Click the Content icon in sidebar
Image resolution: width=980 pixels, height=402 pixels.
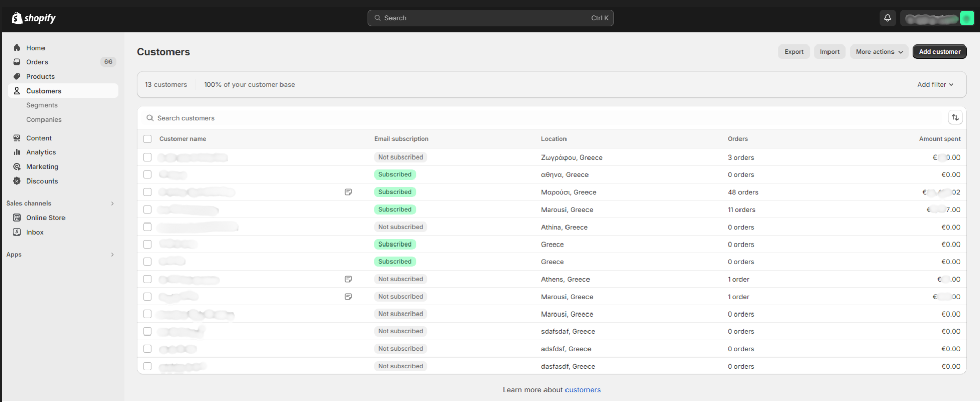tap(17, 138)
